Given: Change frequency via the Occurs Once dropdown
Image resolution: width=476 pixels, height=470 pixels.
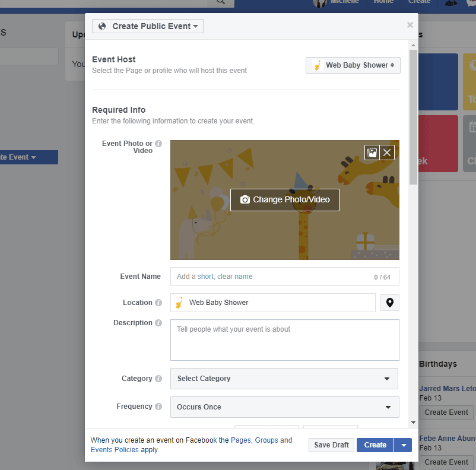Looking at the screenshot, I should (284, 407).
